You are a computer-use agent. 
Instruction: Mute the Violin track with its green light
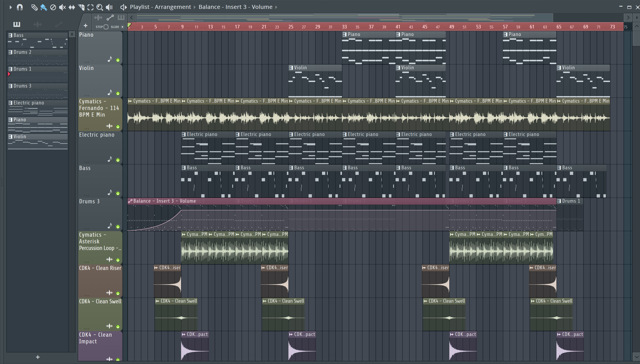tap(118, 93)
